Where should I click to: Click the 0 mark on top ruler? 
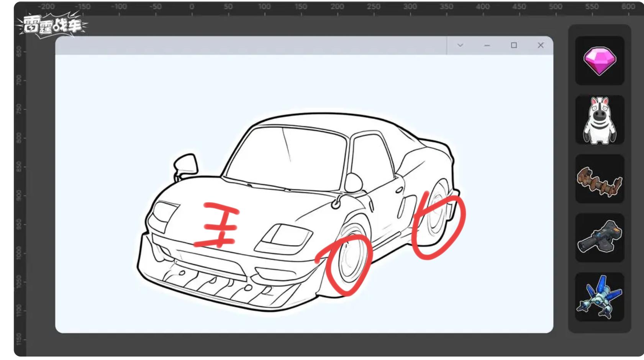192,7
